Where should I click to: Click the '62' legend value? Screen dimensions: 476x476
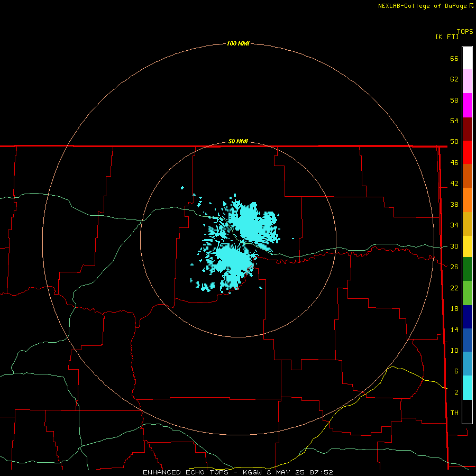point(454,79)
